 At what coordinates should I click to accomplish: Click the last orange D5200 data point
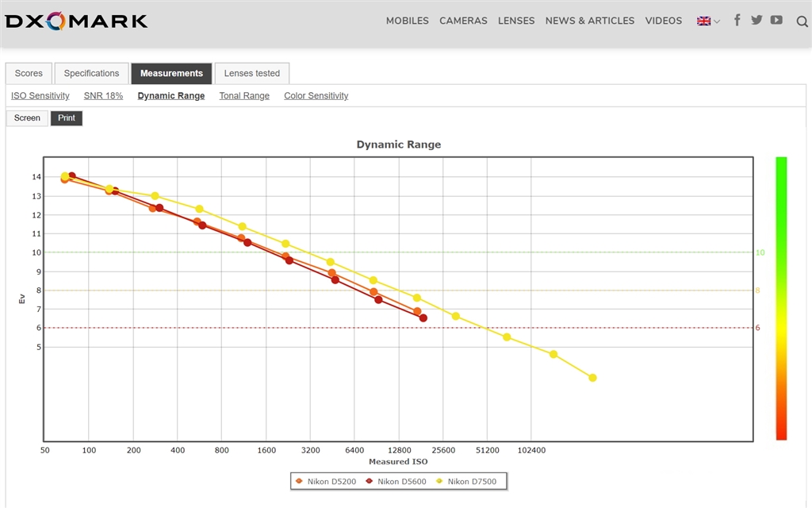417,311
